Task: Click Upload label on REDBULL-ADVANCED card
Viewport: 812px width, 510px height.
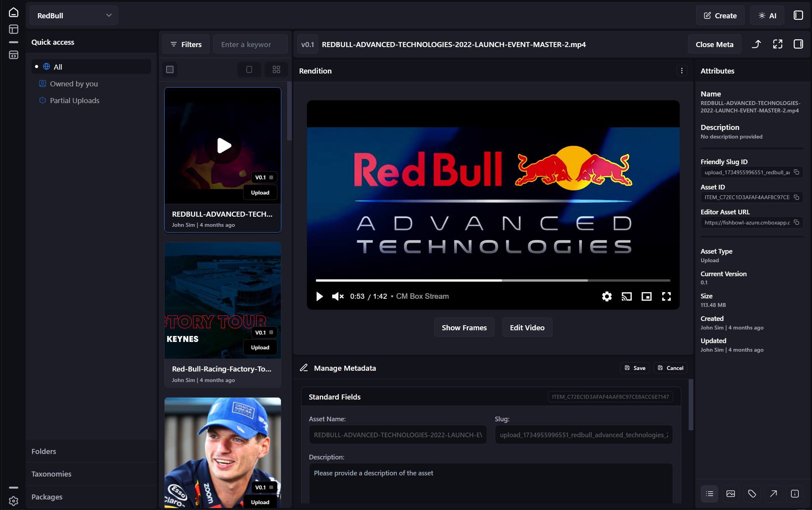Action: point(260,193)
